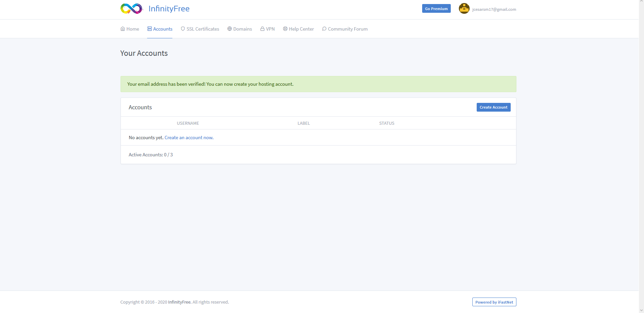644x313 pixels.
Task: Switch to the Home tab
Action: (132, 29)
